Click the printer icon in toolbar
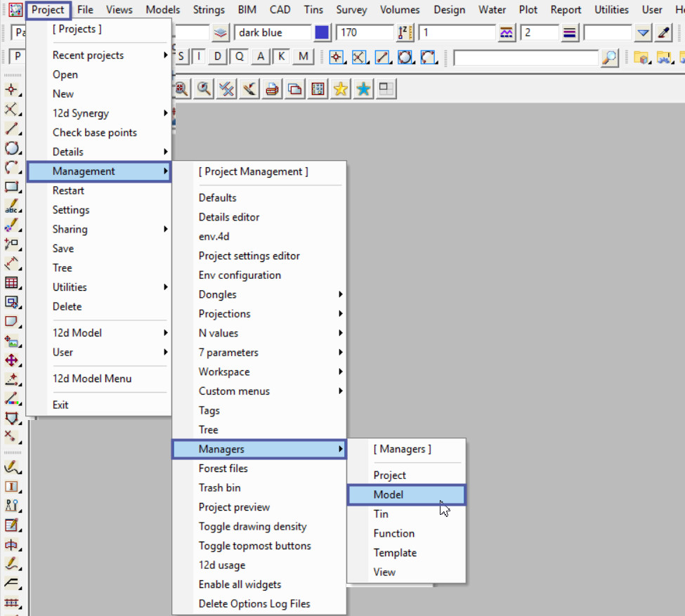Image resolution: width=685 pixels, height=616 pixels. pos(272,89)
